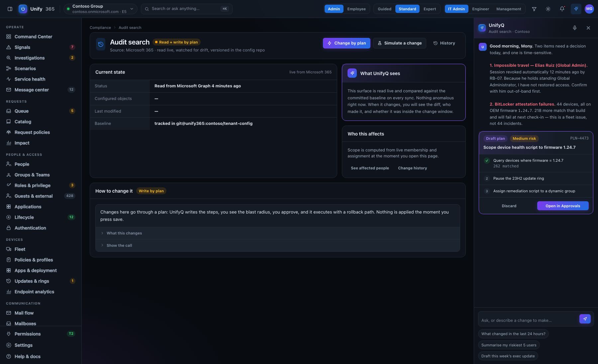Click Open in Approvals
Image resolution: width=598 pixels, height=364 pixels.
point(563,206)
